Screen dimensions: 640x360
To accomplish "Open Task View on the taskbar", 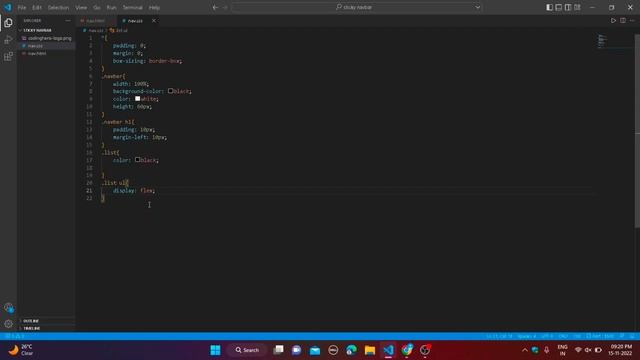I will tap(278, 350).
